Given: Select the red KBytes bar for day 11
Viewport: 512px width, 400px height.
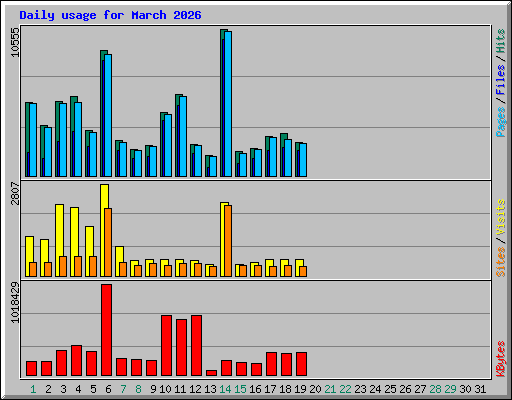Looking at the screenshot, I should coord(181,348).
